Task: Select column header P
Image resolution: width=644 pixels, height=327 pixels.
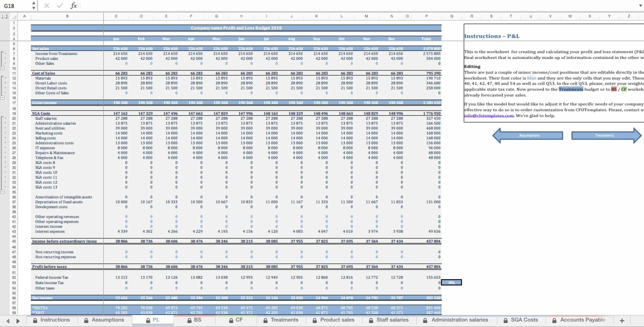Action: [x=426, y=16]
